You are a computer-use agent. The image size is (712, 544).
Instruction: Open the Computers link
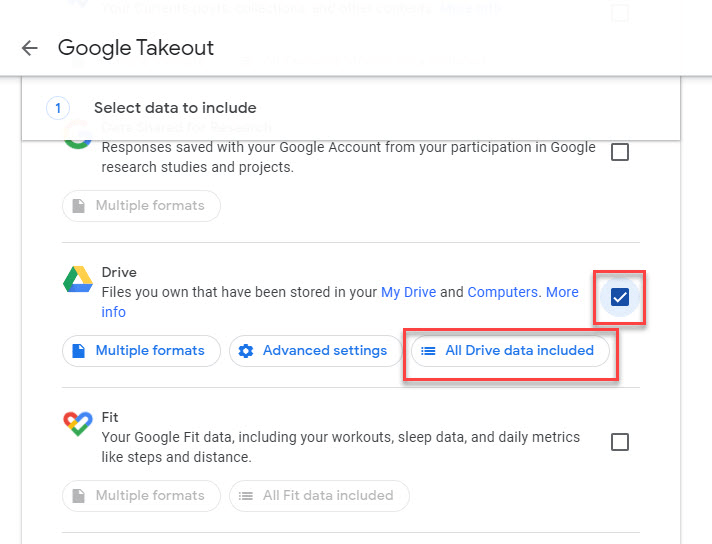pos(504,292)
